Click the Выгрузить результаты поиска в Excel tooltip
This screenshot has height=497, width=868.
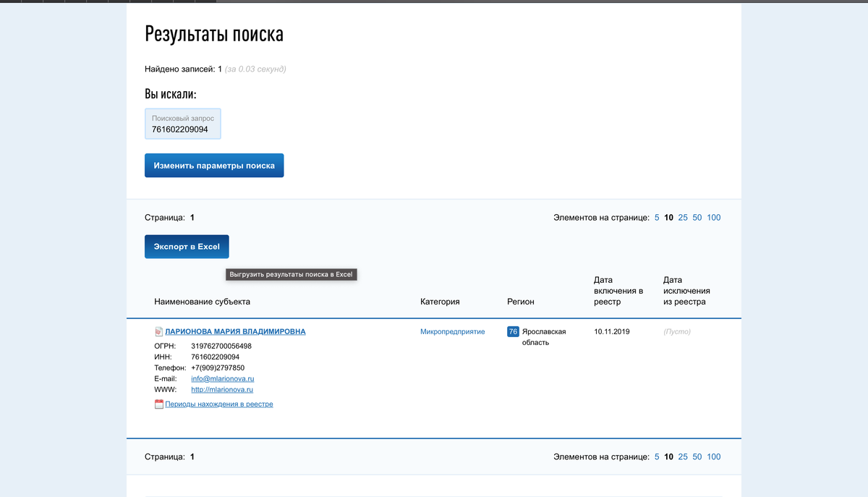[291, 274]
